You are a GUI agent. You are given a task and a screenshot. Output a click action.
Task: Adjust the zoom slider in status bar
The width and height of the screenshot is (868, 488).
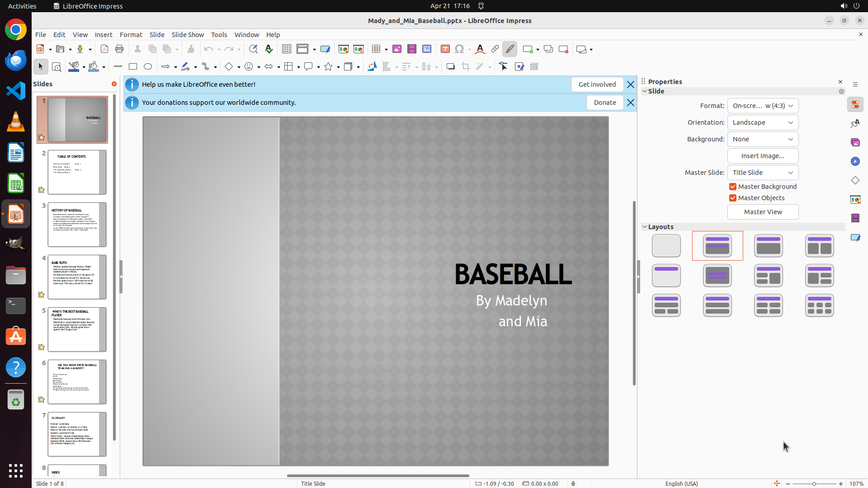point(814,484)
